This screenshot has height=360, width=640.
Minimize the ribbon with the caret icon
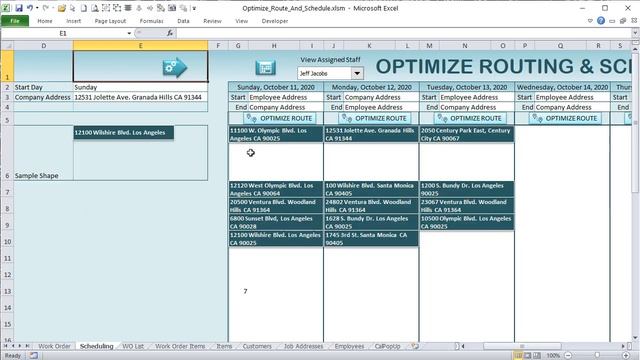(x=590, y=21)
